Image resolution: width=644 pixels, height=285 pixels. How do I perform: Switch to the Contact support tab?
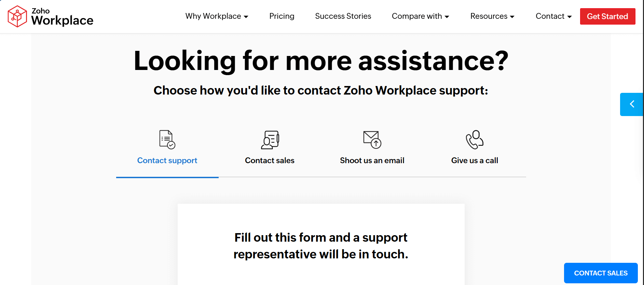pos(167,160)
